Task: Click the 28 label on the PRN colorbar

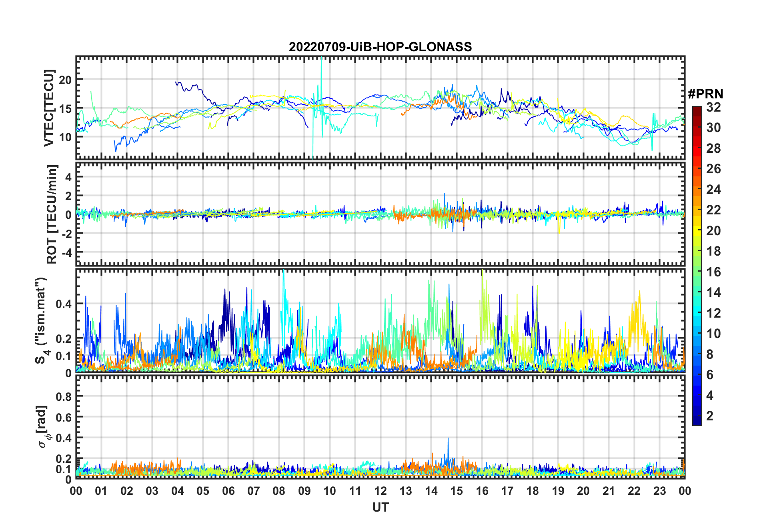Action: (x=713, y=148)
